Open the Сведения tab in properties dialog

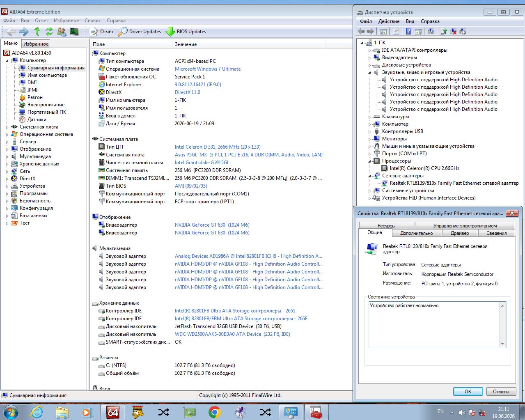pyautogui.click(x=497, y=233)
